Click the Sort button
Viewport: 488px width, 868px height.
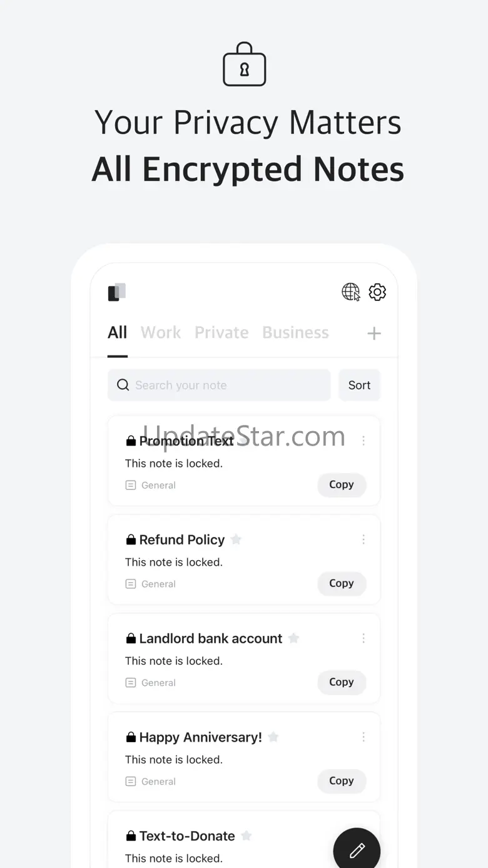[359, 385]
